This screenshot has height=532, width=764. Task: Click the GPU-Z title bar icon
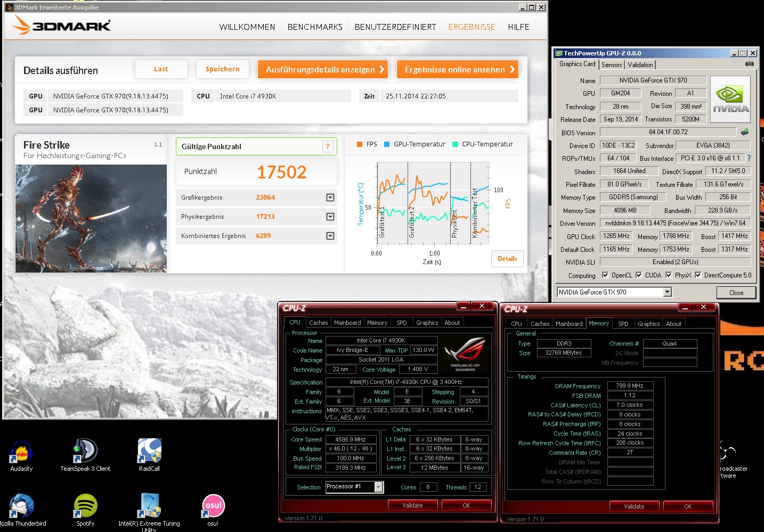[559, 53]
